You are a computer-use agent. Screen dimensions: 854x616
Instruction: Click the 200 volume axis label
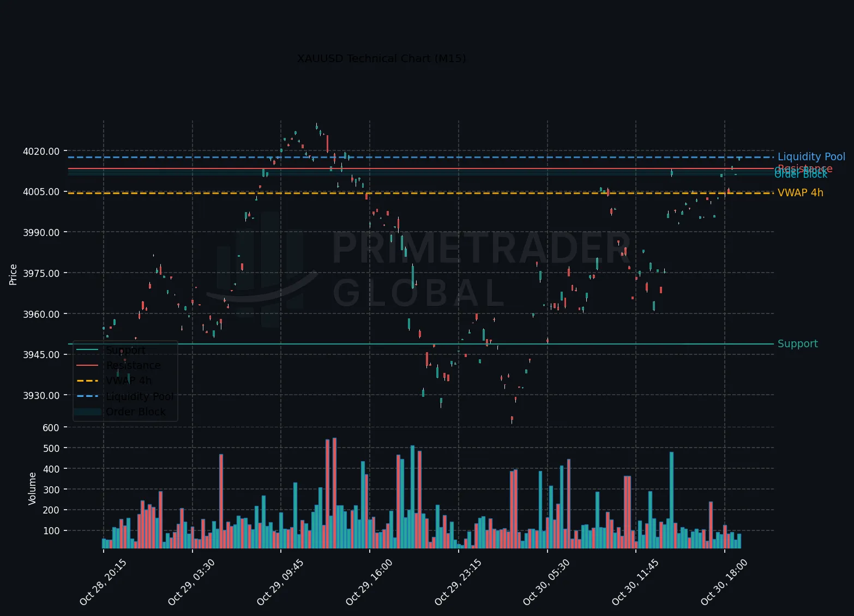tap(51, 510)
